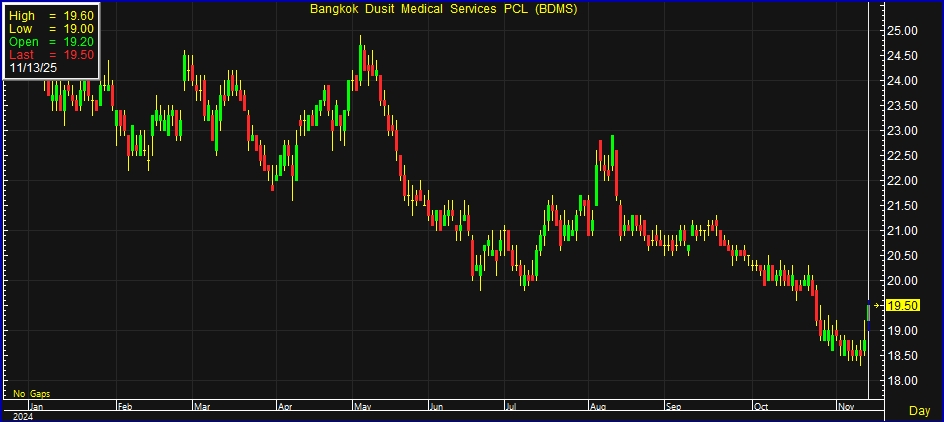The width and height of the screenshot is (944, 422).
Task: Click the red Last value line
Action: 51,55
